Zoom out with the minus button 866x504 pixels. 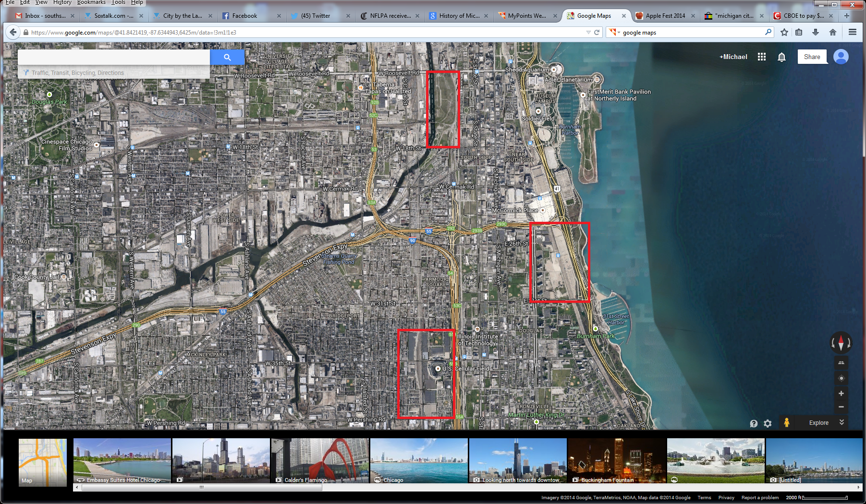coord(841,407)
